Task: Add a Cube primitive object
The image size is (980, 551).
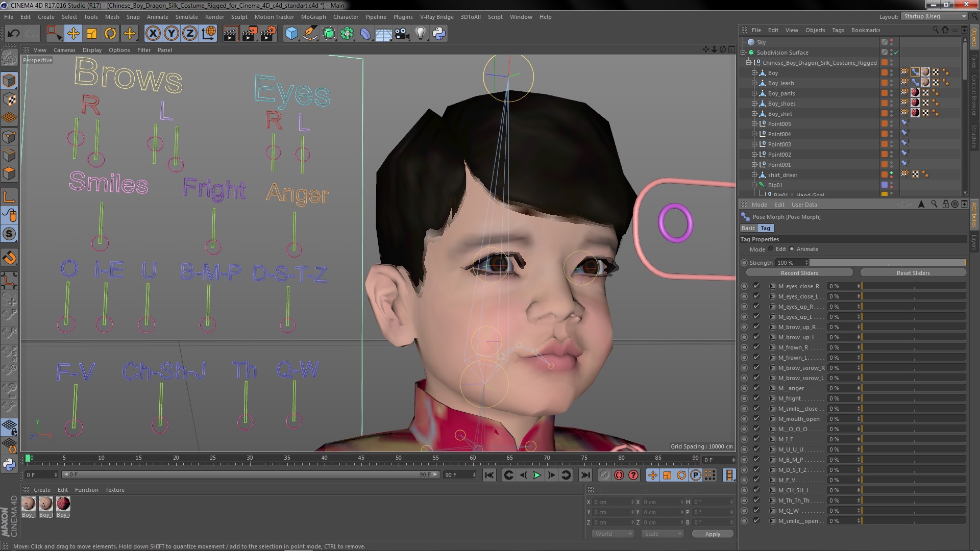Action: tap(291, 34)
